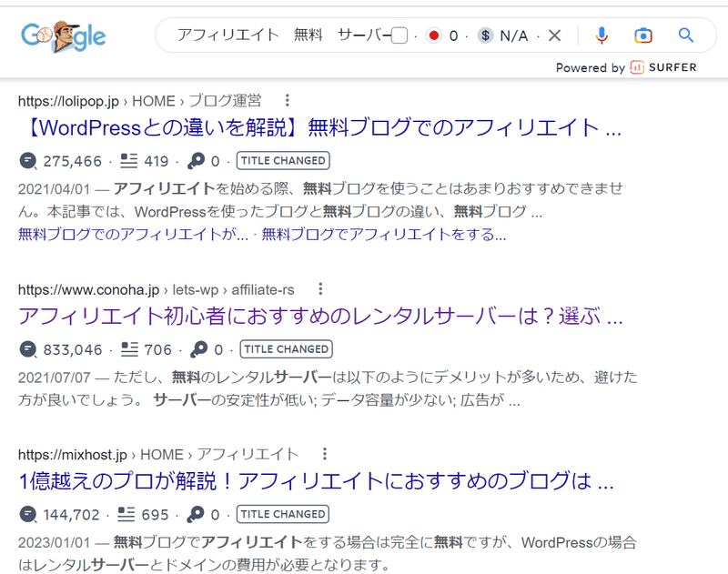Open sitelink 無料ブログでアフィリエイトをする…
The image size is (728, 574).
pyautogui.click(x=383, y=235)
